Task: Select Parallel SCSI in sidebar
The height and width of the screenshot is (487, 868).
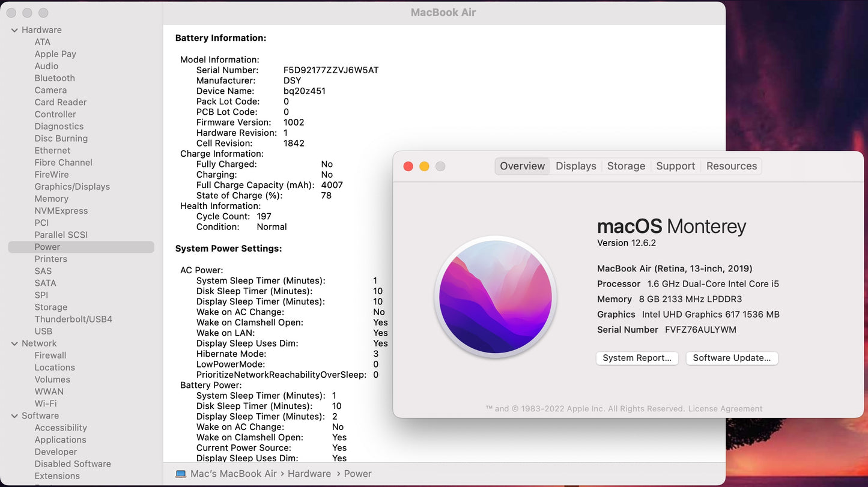Action: coord(61,234)
